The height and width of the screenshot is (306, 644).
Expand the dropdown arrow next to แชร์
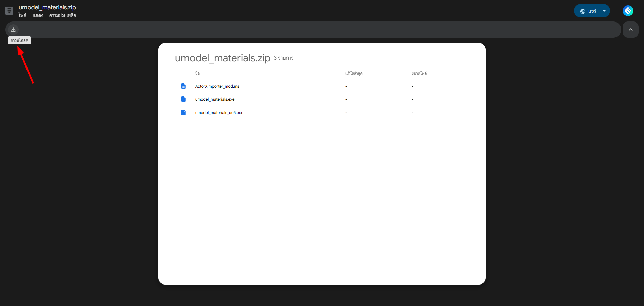(x=604, y=11)
